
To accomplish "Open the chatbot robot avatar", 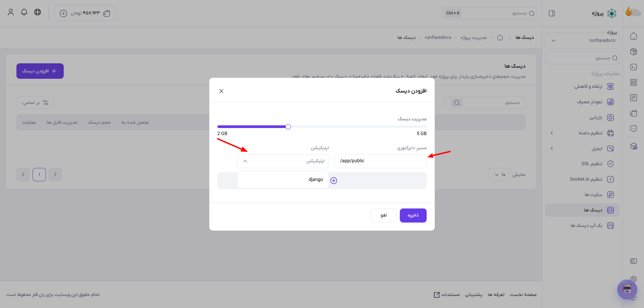I will 627,289.
